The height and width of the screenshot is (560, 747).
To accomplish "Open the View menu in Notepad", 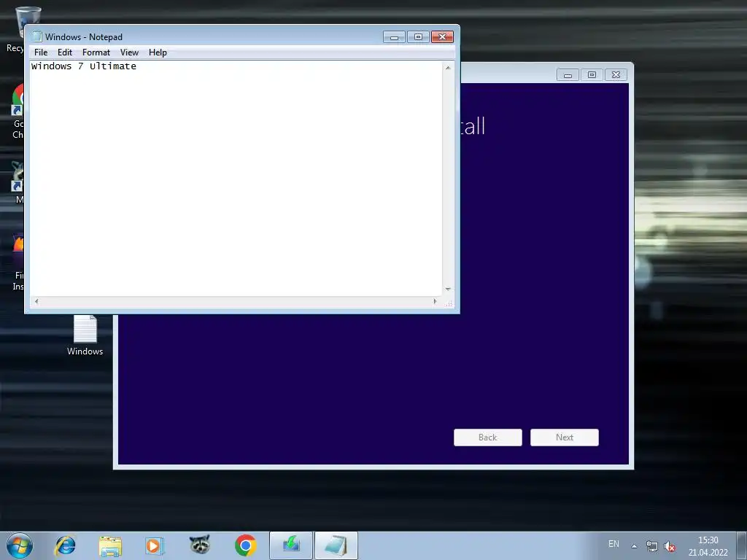I will click(x=129, y=52).
